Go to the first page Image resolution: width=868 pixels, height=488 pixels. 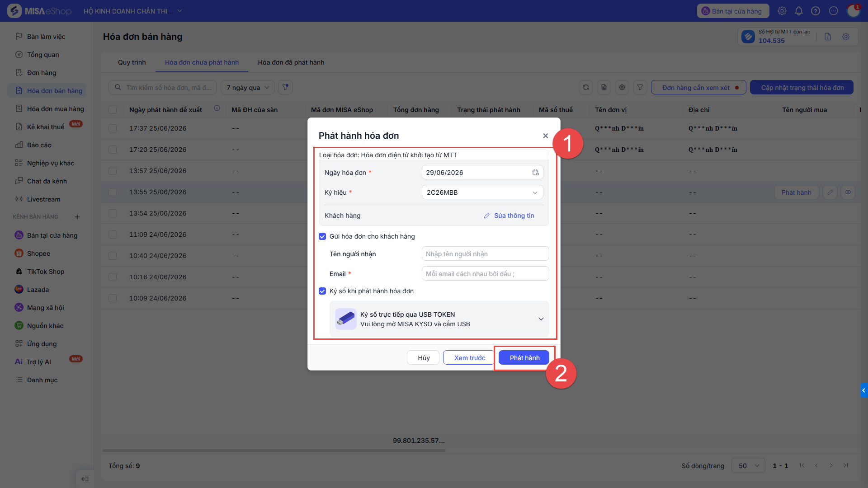(x=802, y=465)
